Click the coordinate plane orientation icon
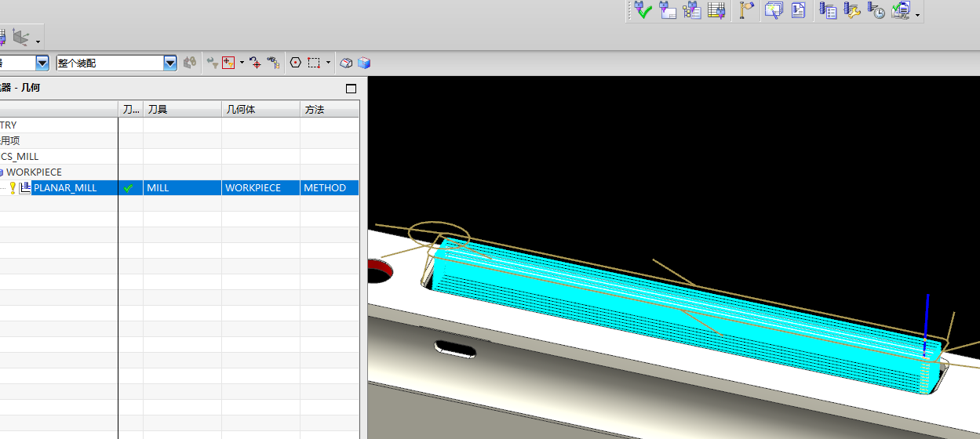 pos(20,37)
